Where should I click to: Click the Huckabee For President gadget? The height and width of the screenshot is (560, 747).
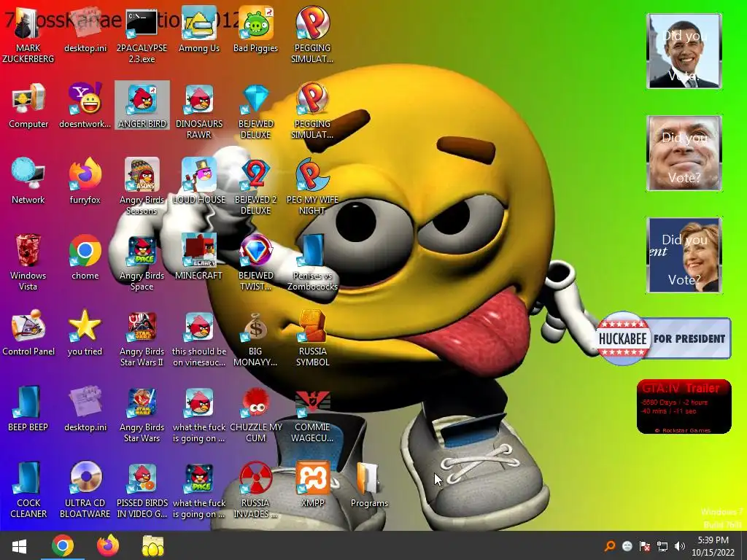[x=664, y=338]
